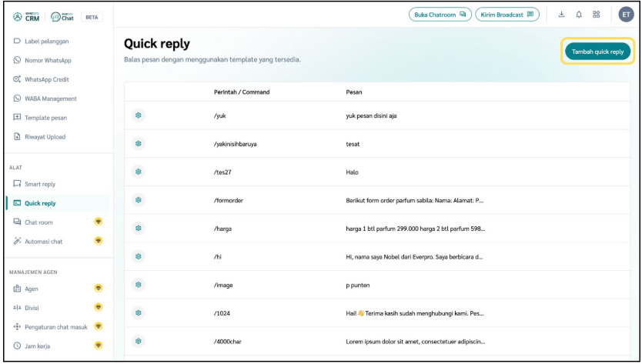This screenshot has width=642, height=364.
Task: Open WABA Management page
Action: point(51,99)
